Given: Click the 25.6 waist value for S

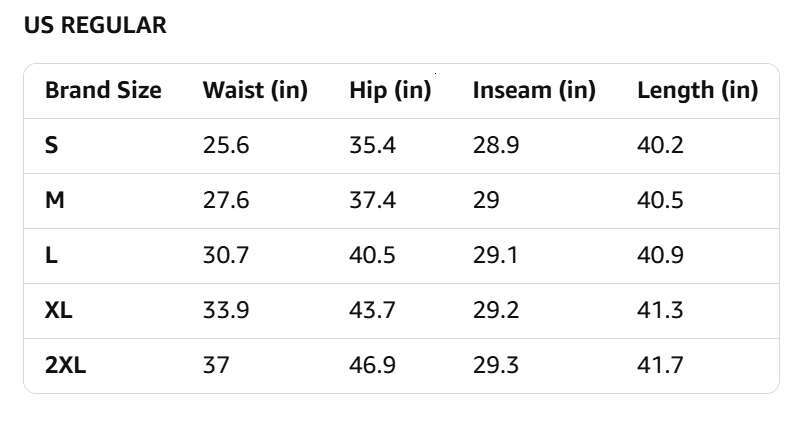Looking at the screenshot, I should point(225,146).
